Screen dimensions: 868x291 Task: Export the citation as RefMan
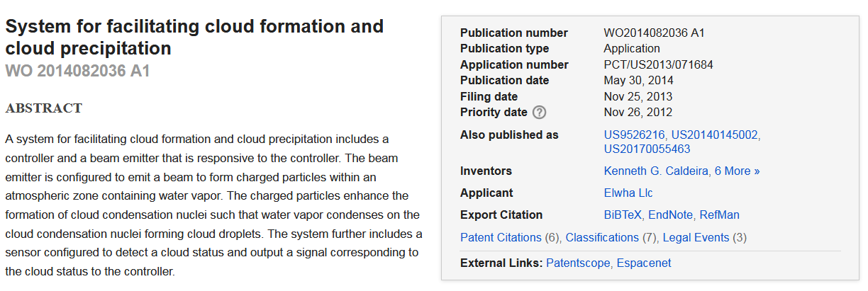[720, 215]
